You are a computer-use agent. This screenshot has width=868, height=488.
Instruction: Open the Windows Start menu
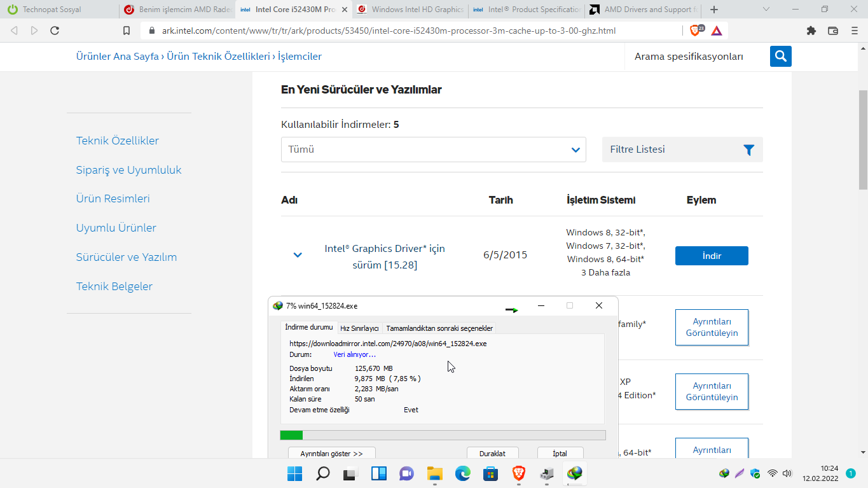pos(294,473)
